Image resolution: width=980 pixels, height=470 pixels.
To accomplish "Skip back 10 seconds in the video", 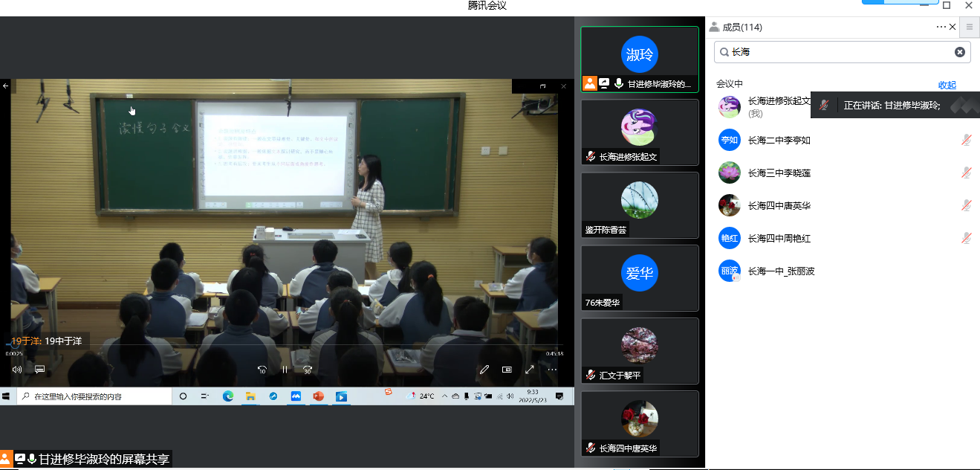I will [x=262, y=369].
